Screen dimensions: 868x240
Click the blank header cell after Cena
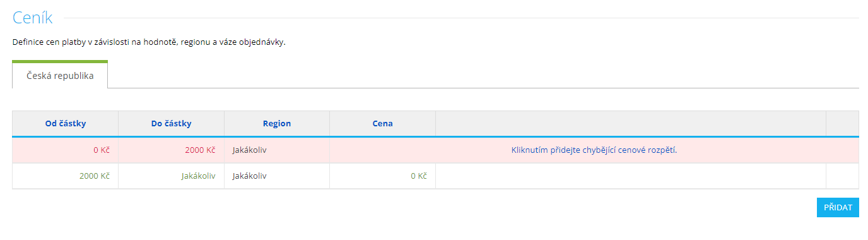(x=631, y=124)
